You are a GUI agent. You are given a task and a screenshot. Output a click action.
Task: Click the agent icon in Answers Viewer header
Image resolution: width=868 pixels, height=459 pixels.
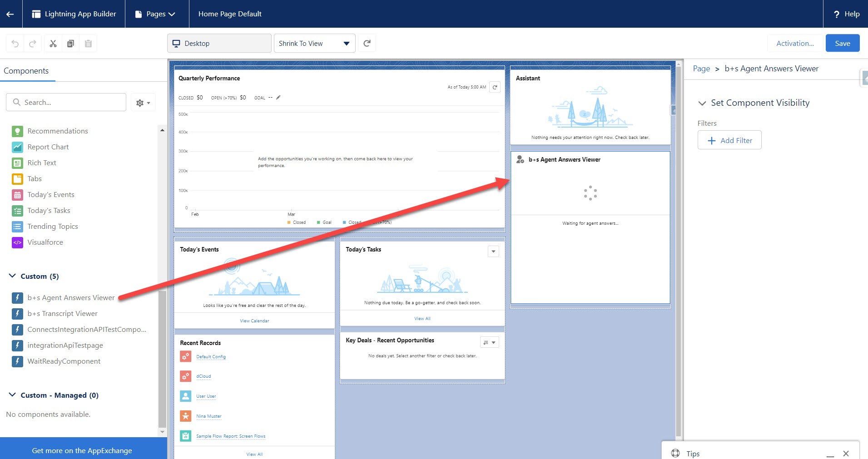pyautogui.click(x=520, y=159)
